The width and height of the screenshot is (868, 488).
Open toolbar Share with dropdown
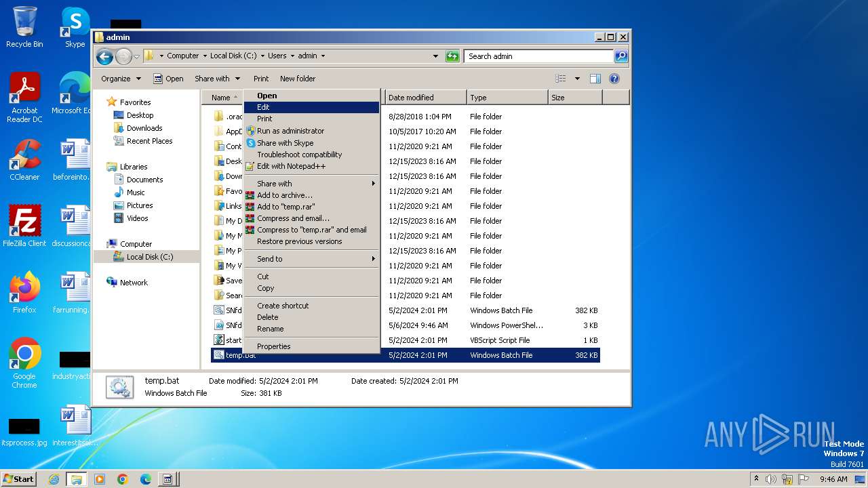coord(217,79)
